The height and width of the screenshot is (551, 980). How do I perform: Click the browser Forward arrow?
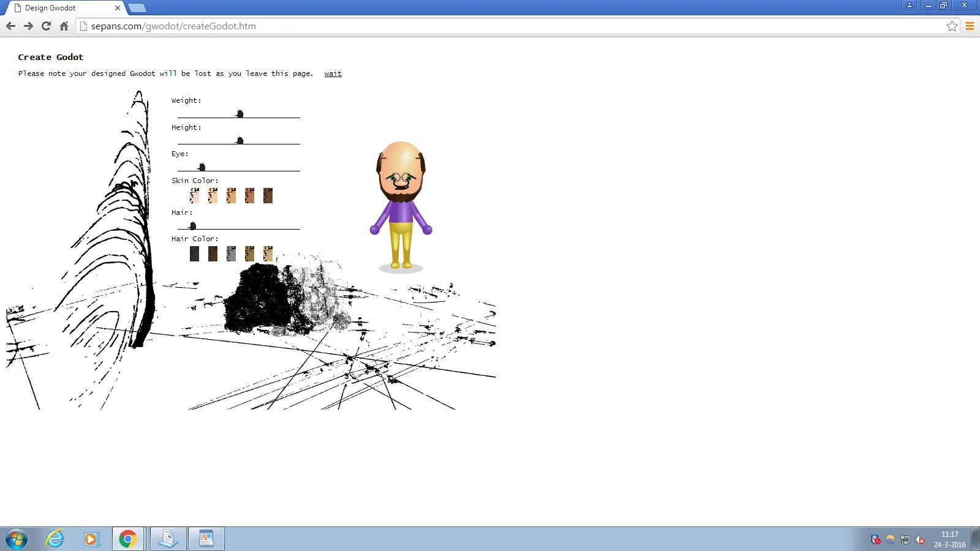tap(28, 26)
